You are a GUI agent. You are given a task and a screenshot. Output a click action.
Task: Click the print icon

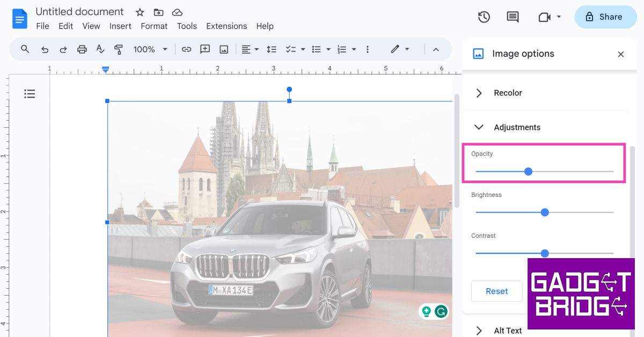click(82, 49)
